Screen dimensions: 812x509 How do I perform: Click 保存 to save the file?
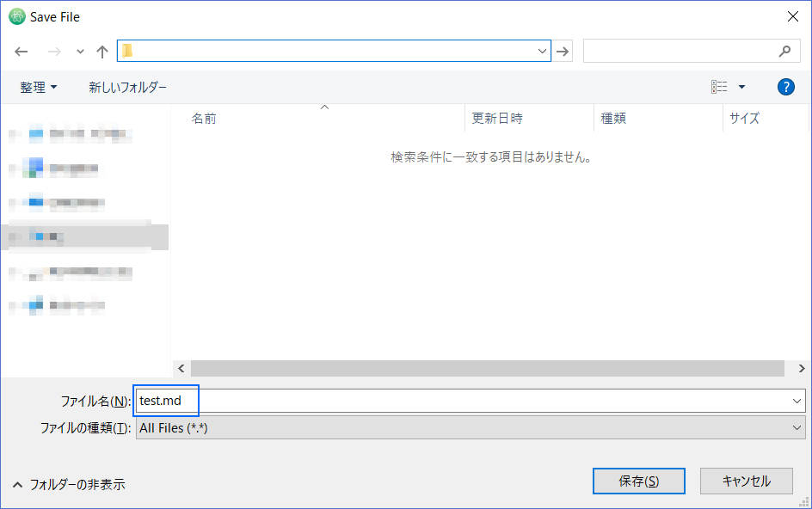638,481
